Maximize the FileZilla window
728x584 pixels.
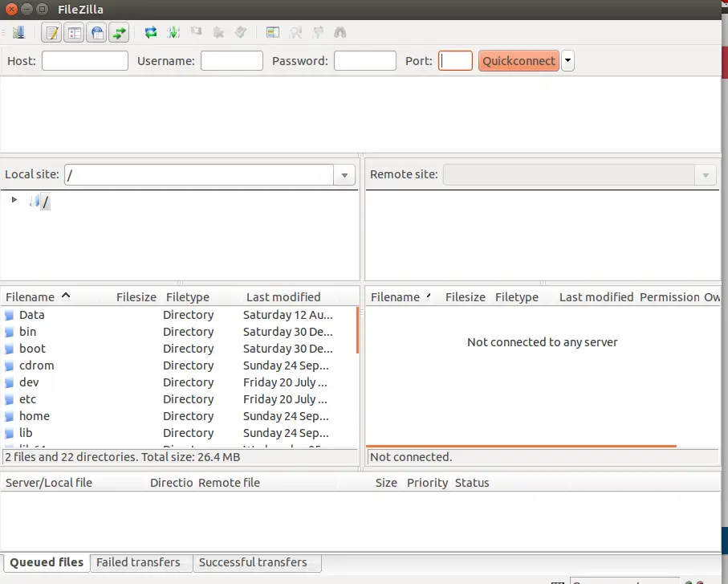(x=43, y=10)
